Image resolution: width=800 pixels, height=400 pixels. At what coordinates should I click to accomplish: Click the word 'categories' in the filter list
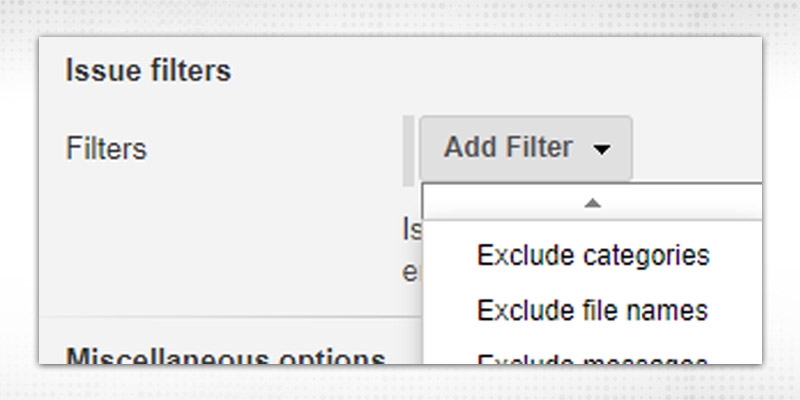[647, 255]
